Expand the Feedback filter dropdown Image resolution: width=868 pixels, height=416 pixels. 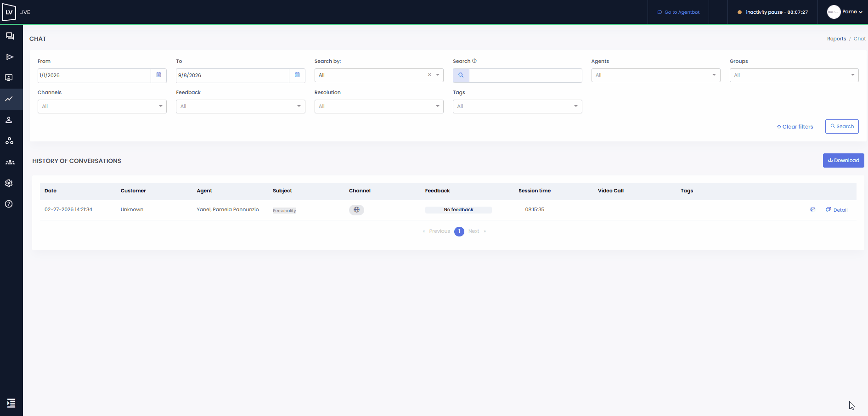tap(240, 107)
